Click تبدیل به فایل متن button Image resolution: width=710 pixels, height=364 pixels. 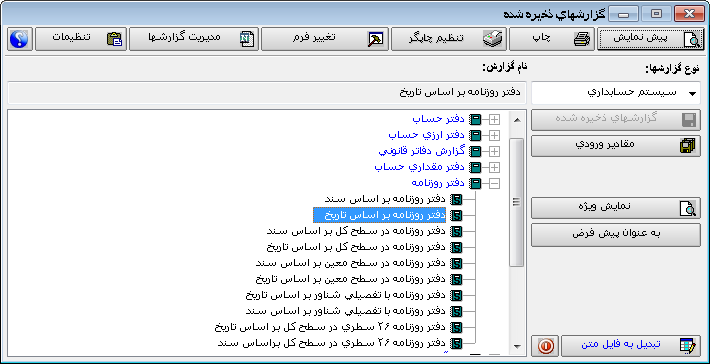point(631,346)
